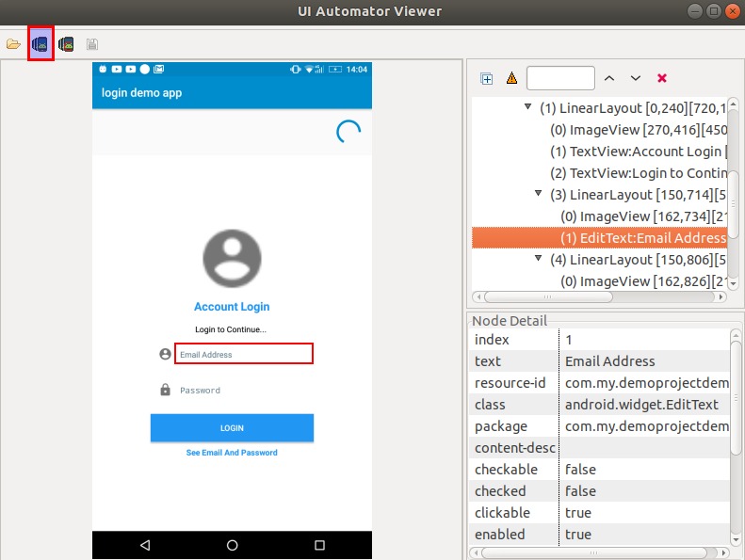Select highlighted EditText:Email Address tree row
Image resolution: width=745 pixels, height=560 pixels.
pyautogui.click(x=599, y=237)
